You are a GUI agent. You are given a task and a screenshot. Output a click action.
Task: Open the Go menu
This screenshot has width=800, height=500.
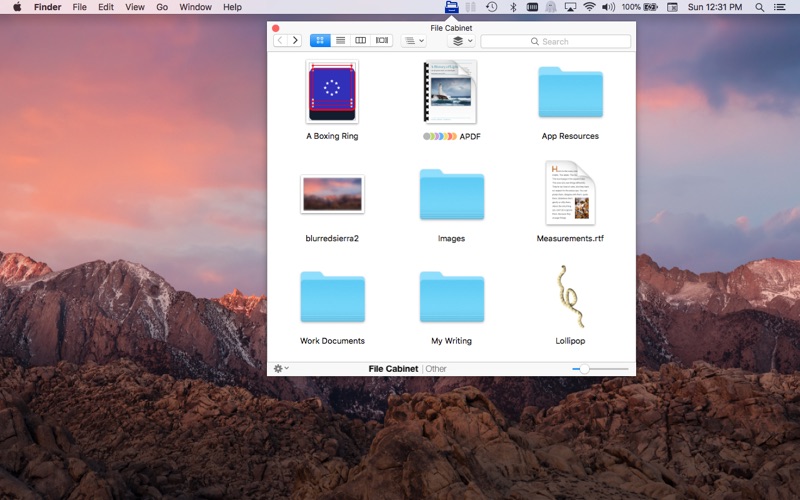tap(162, 7)
